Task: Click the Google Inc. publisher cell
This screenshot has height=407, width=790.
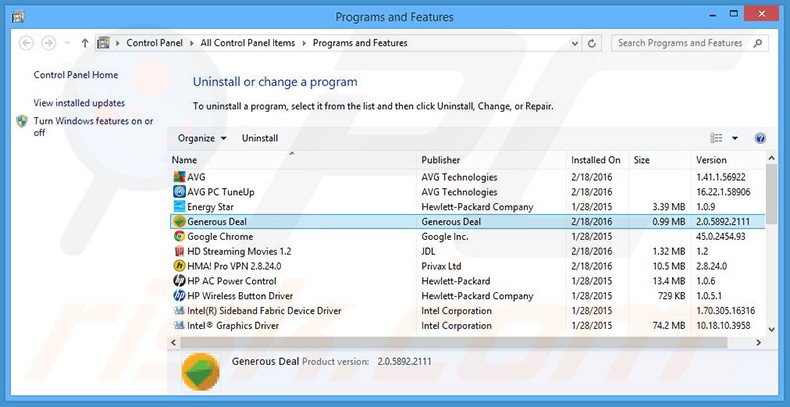Action: (x=445, y=236)
